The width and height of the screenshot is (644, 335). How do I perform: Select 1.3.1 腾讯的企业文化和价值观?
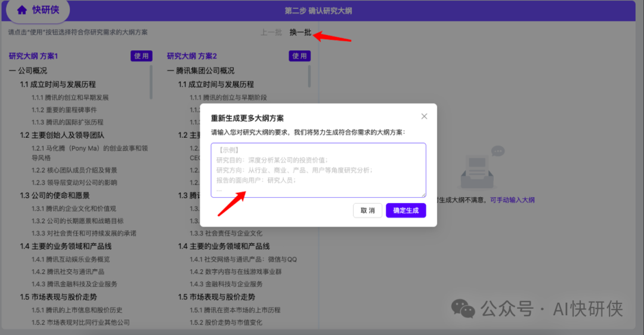pyautogui.click(x=74, y=208)
